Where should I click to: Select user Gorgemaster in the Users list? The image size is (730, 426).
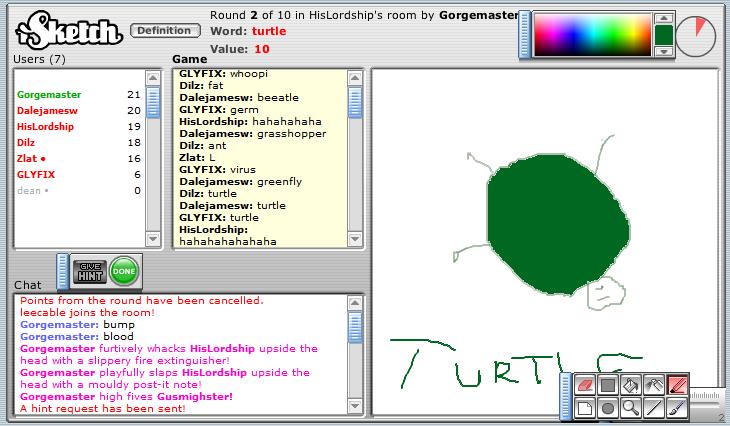[x=49, y=95]
